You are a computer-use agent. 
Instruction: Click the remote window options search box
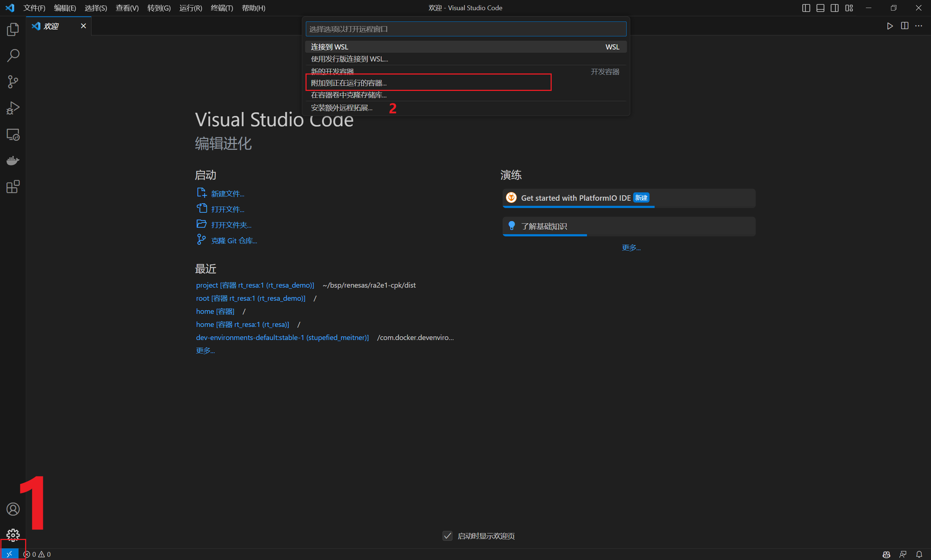(x=466, y=29)
